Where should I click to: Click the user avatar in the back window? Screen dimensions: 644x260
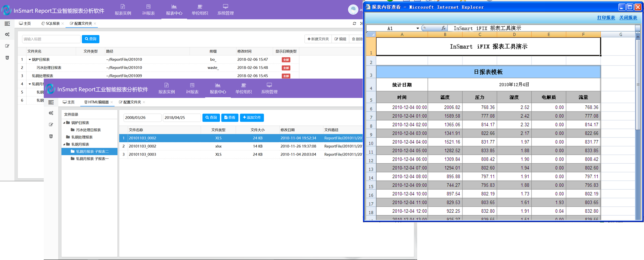coord(353,10)
